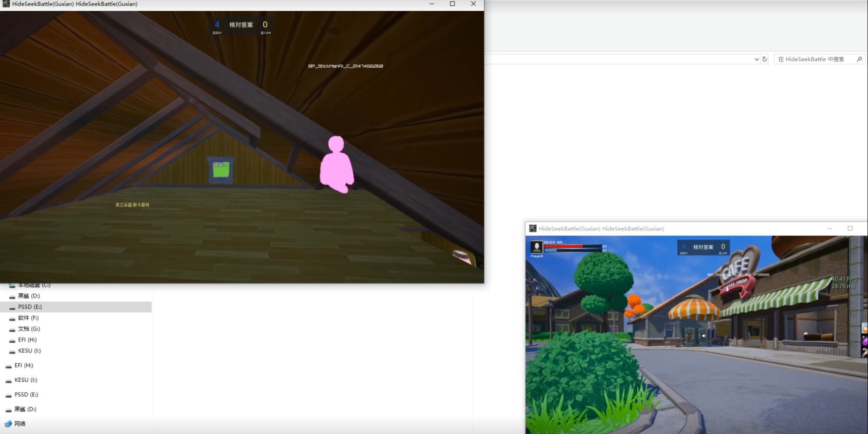Select 黑鲨 (D:) directly above 网络
The width and height of the screenshot is (868, 434).
(25, 409)
